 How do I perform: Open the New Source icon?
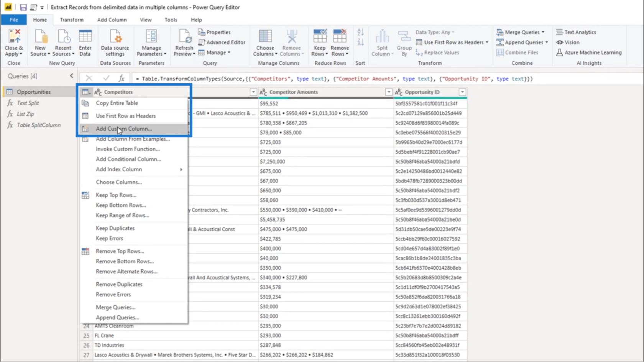tap(40, 37)
